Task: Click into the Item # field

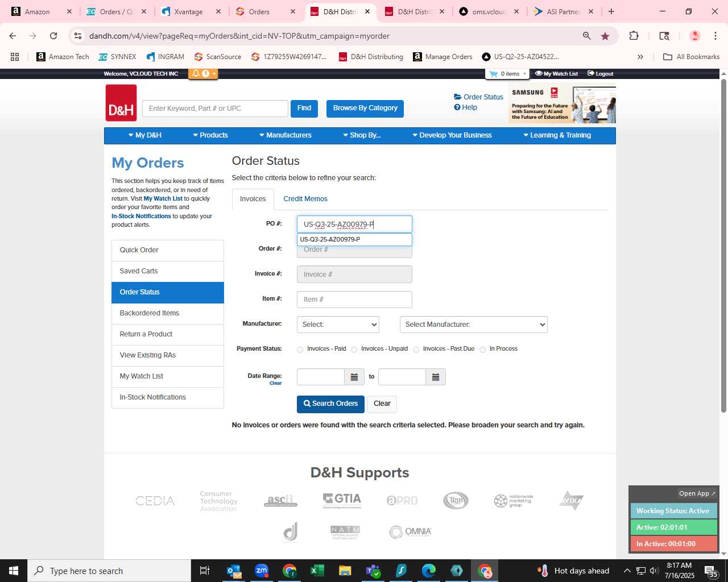Action: (354, 300)
